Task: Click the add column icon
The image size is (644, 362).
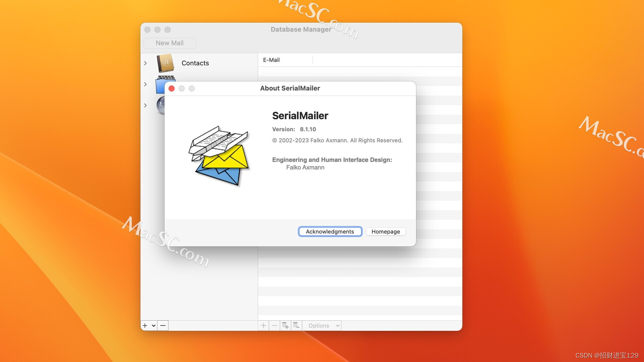Action: (x=285, y=325)
